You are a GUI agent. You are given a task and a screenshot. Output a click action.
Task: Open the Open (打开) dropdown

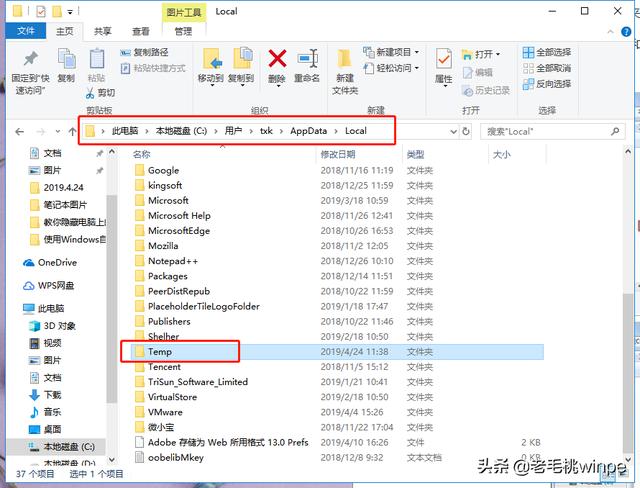pos(481,54)
